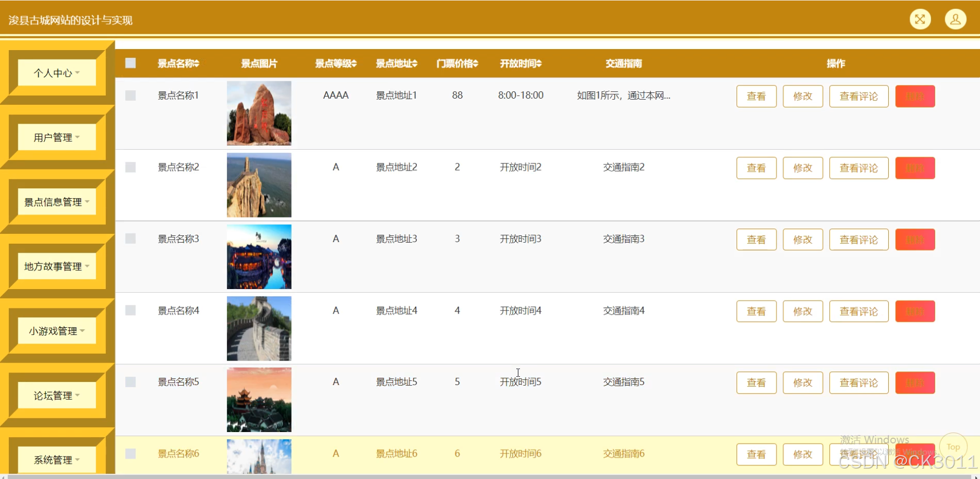Viewport: 980px width, 479px height.
Task: Expand the 用户管理 sidebar menu
Action: tap(57, 137)
